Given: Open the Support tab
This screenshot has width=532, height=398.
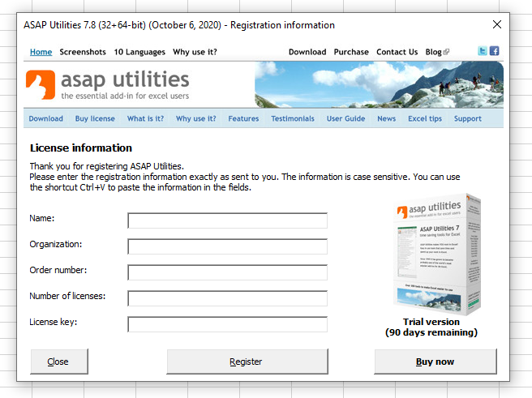Looking at the screenshot, I should point(468,118).
